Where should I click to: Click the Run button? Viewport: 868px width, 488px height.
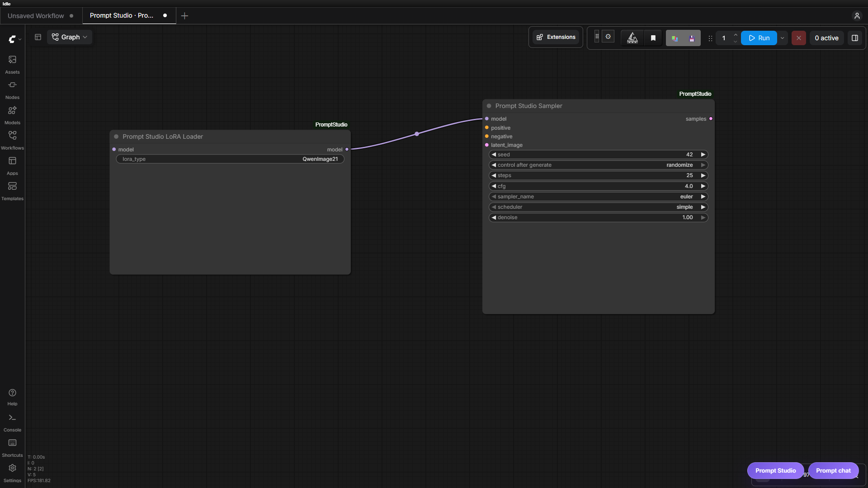759,38
